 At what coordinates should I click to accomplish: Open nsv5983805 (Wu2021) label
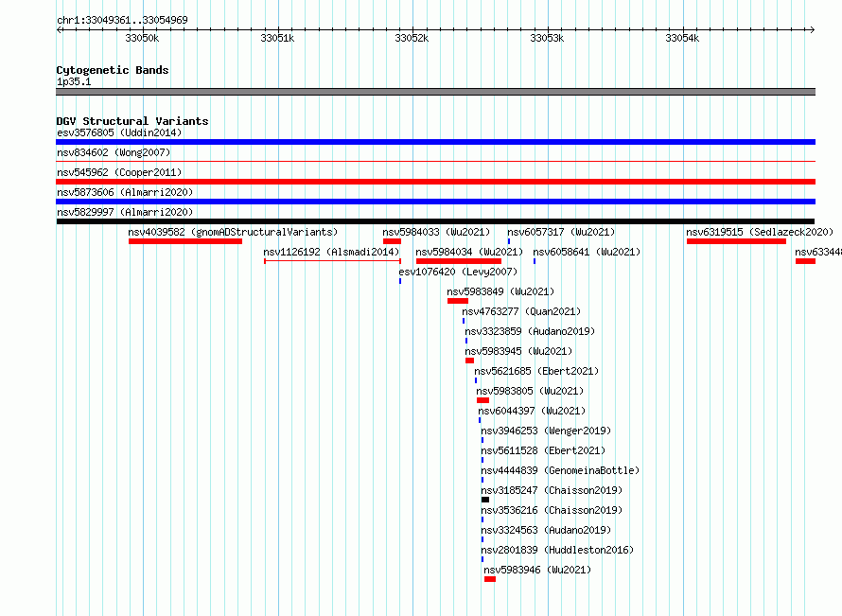click(x=530, y=391)
